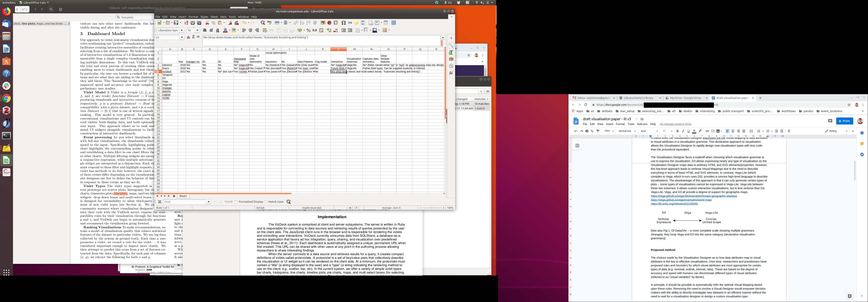Click the Insert Special Character omega icon
Image resolution: width=868 pixels, height=302 pixels.
[343, 23]
